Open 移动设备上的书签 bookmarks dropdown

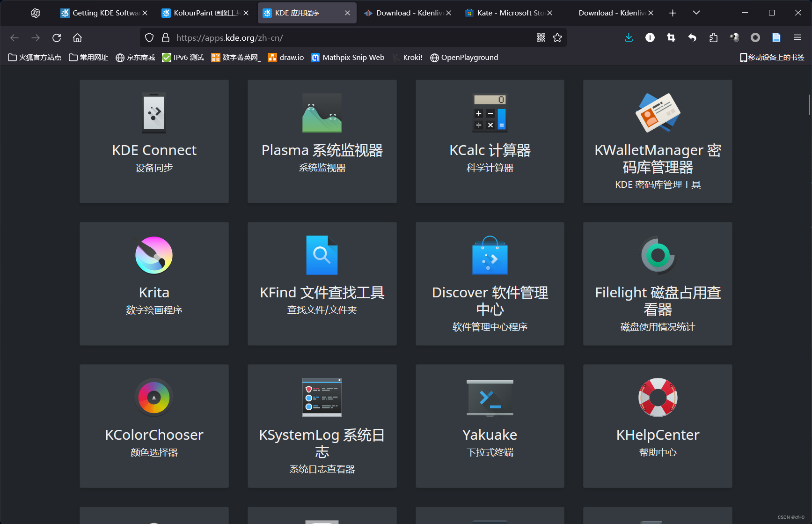[771, 57]
